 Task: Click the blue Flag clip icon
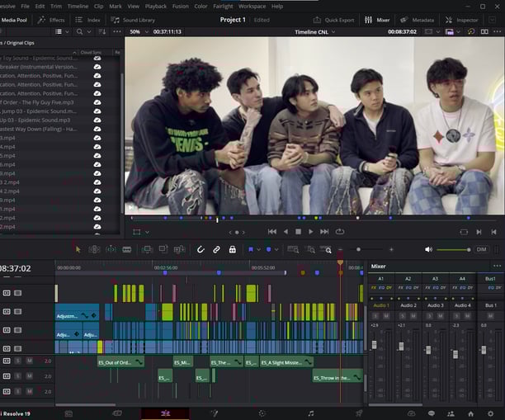(251, 250)
